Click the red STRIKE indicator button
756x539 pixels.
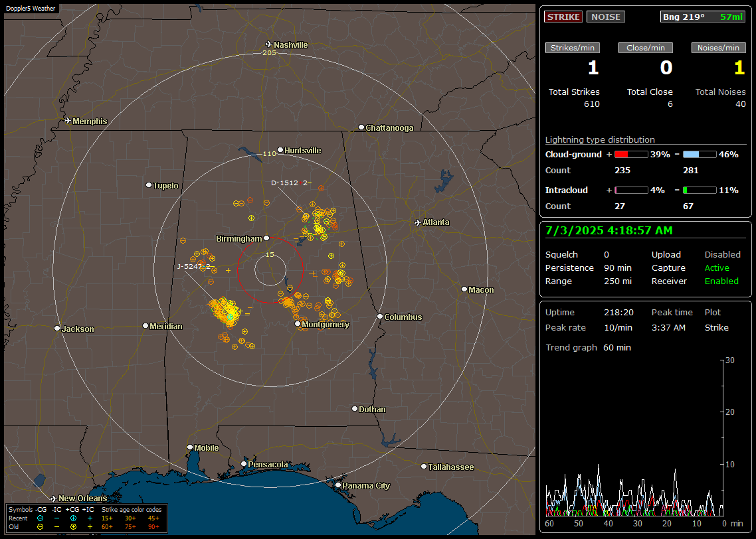coord(563,17)
